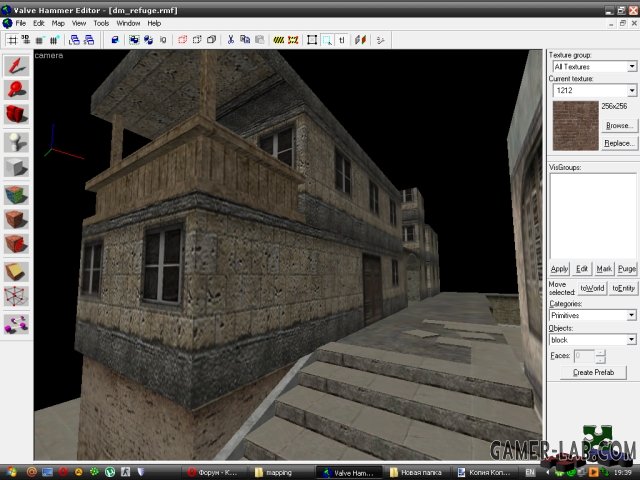Select the Apply Decals tool
This screenshot has width=640, height=480.
(16, 244)
